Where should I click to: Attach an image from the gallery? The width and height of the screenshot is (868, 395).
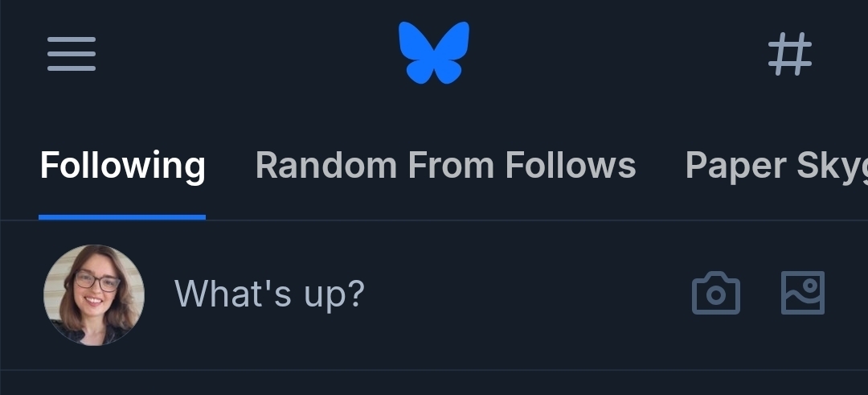pyautogui.click(x=803, y=293)
